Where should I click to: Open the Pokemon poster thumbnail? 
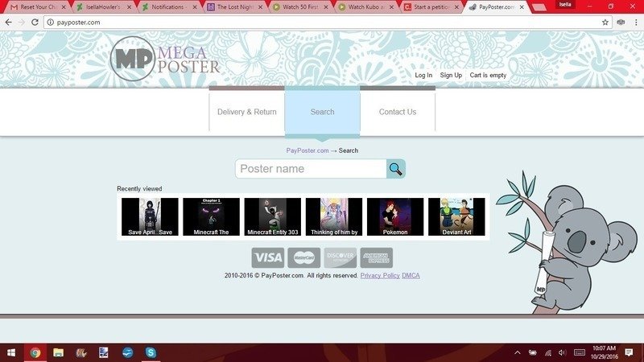(x=395, y=217)
